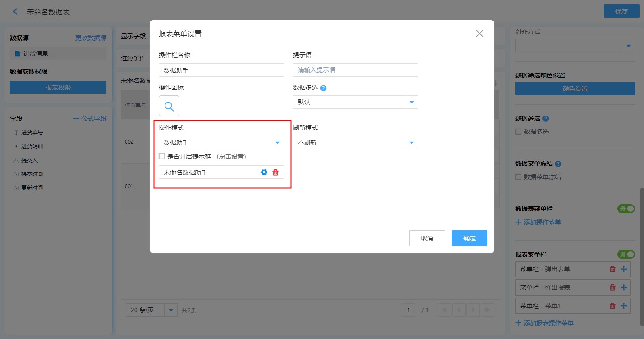Screen dimensions: 644x339
Task: Expand the 进货明细 field tree item
Action: tap(17, 146)
